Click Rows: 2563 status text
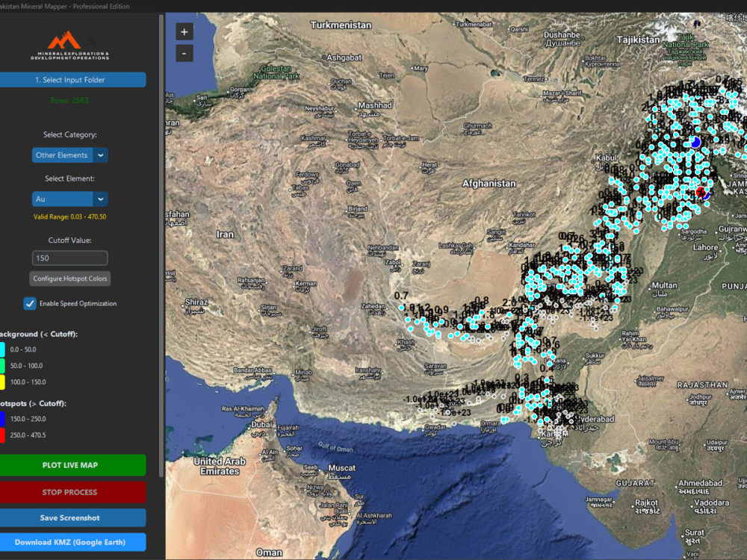 tap(69, 101)
